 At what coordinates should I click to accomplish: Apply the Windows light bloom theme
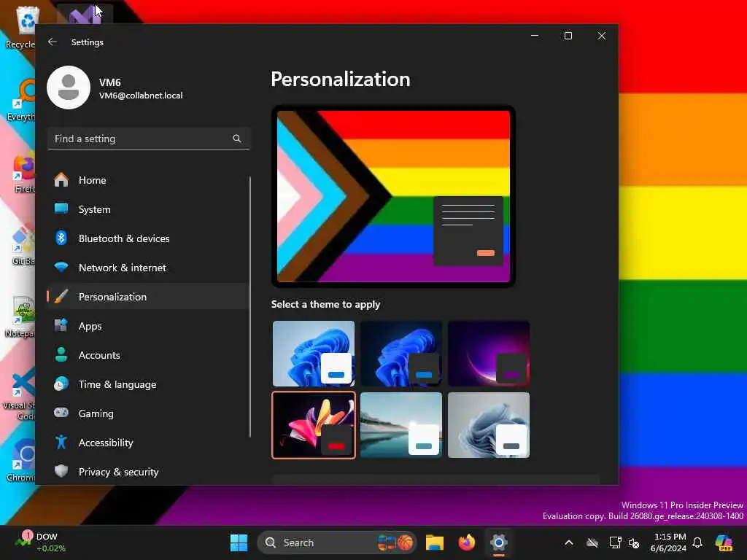click(x=314, y=354)
